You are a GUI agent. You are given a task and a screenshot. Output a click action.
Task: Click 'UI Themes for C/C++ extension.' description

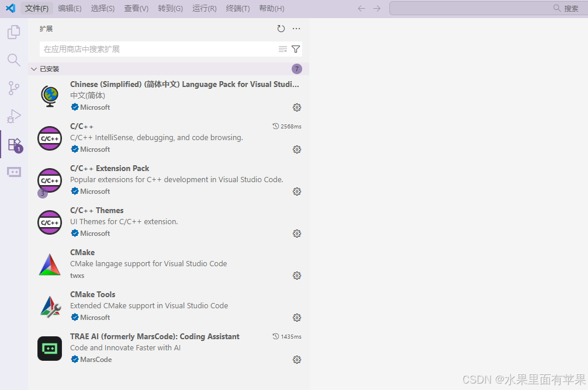tap(124, 221)
